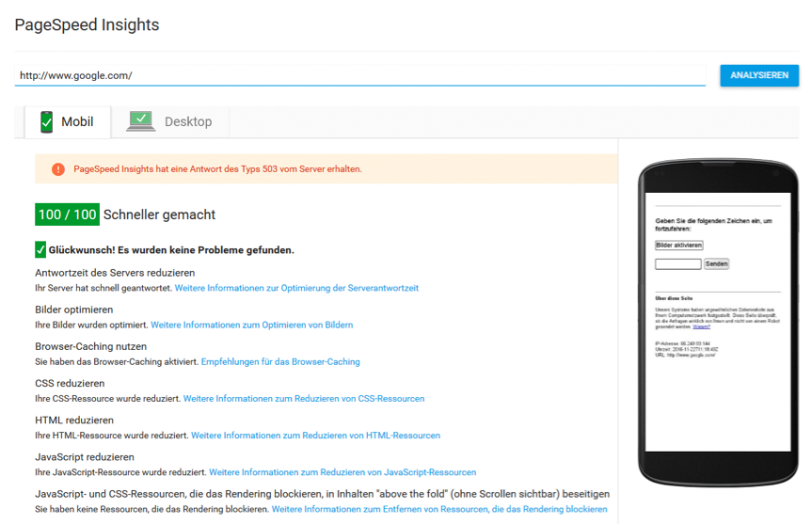Click the Warum? link in phone preview
The image size is (812, 524).
(701, 326)
